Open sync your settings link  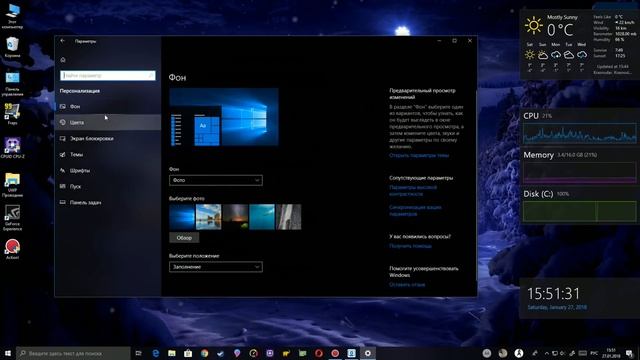(415, 210)
